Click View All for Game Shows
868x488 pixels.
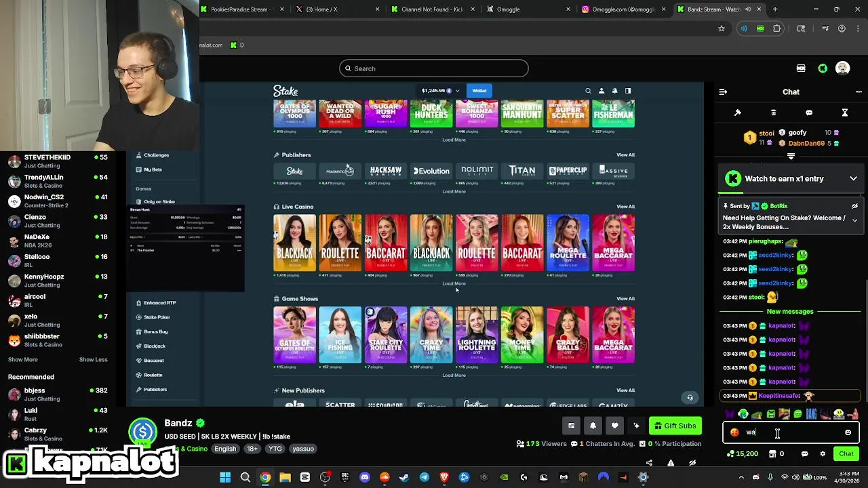tap(625, 299)
